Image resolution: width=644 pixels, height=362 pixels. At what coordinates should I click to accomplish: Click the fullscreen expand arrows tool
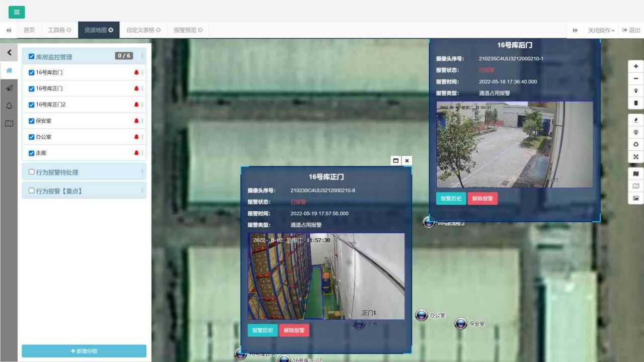[636, 157]
